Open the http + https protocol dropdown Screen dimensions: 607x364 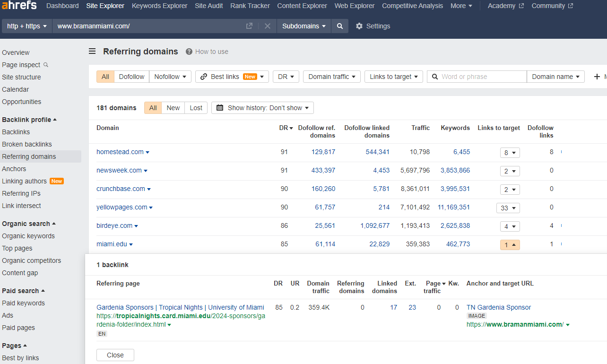(27, 26)
